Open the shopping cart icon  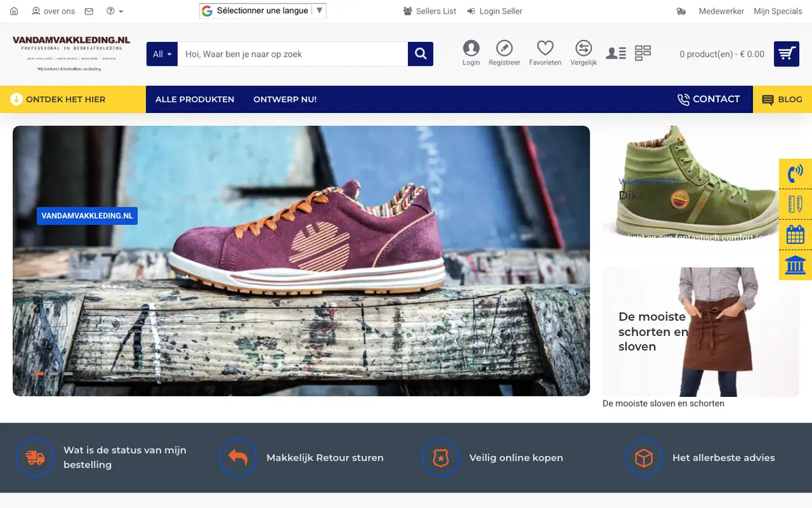coord(786,54)
